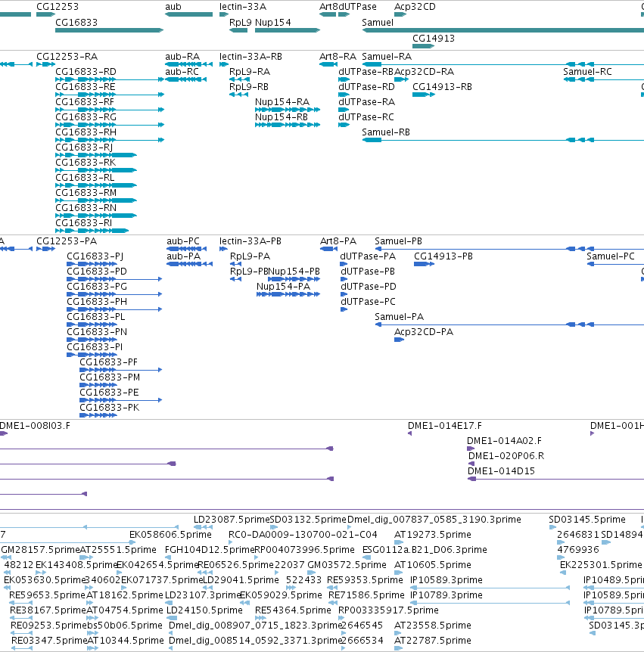
Task: Click the Samuel-PA protein label
Action: pyautogui.click(x=400, y=317)
